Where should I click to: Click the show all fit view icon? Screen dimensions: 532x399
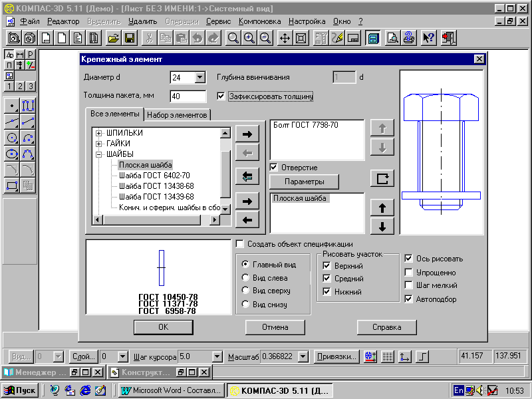(x=301, y=38)
